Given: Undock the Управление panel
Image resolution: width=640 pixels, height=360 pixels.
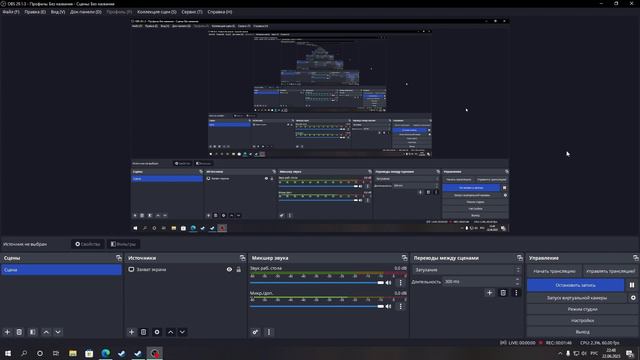Looking at the screenshot, I should pyautogui.click(x=636, y=258).
